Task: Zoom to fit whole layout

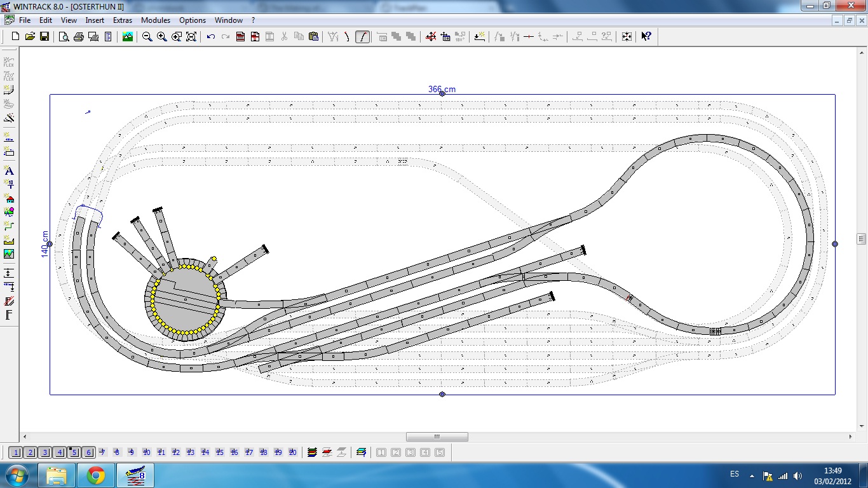Action: point(191,37)
